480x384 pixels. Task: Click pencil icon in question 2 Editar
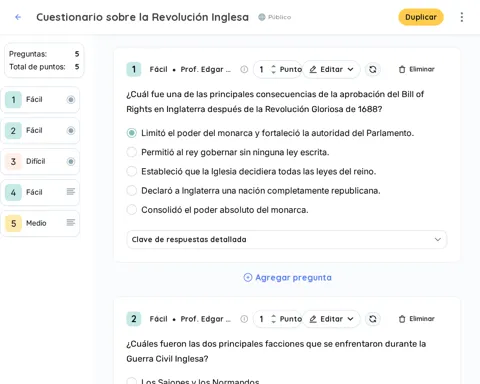tap(313, 319)
